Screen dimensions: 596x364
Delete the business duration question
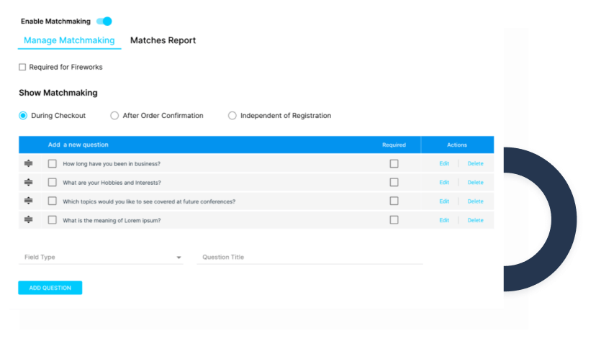(475, 164)
